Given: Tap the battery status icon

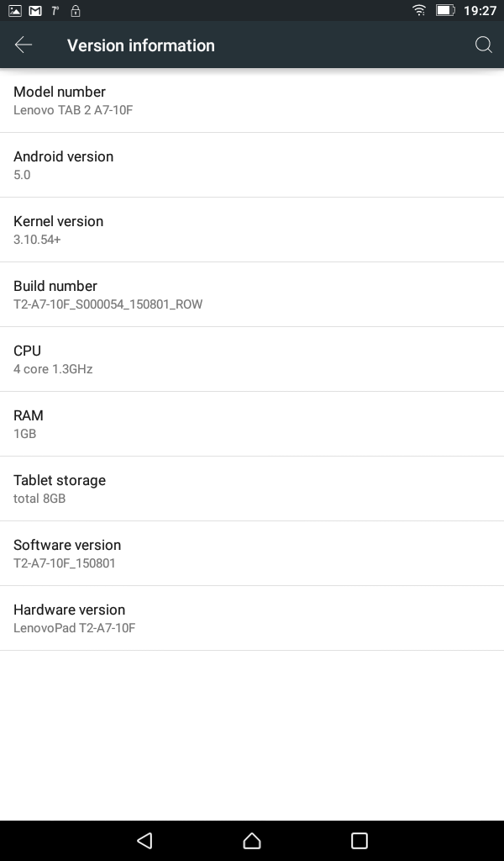Looking at the screenshot, I should [444, 10].
